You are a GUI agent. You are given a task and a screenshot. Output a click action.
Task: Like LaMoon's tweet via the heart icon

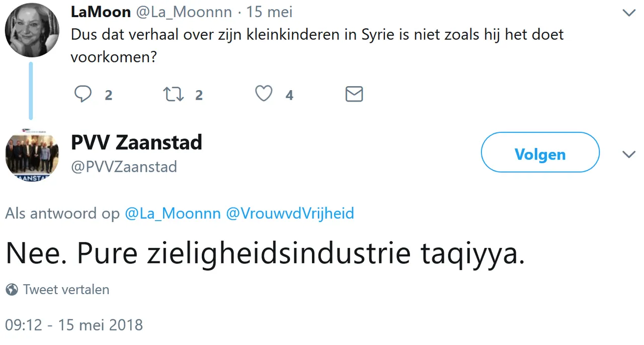point(264,94)
